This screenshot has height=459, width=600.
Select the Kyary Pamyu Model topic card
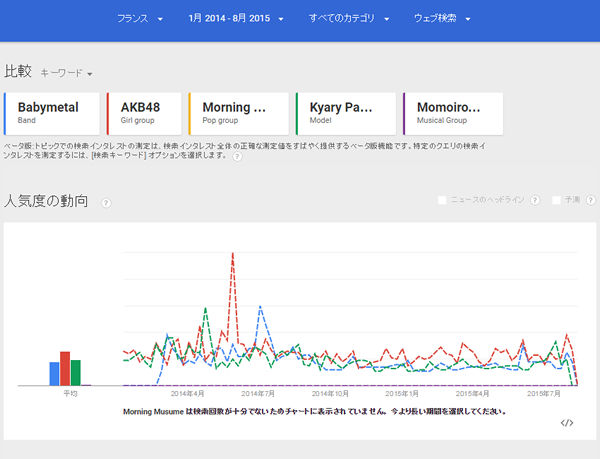[x=346, y=114]
